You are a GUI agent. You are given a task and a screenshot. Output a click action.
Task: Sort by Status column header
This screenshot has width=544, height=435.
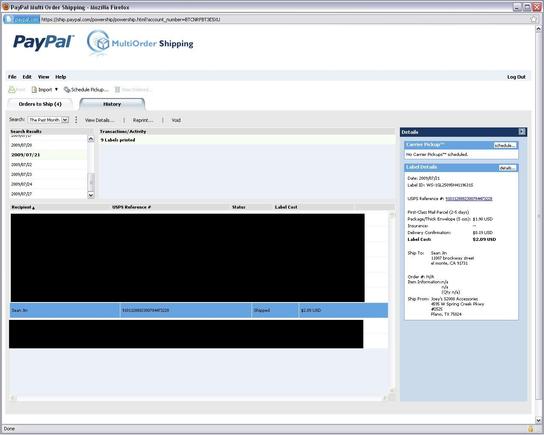[239, 207]
